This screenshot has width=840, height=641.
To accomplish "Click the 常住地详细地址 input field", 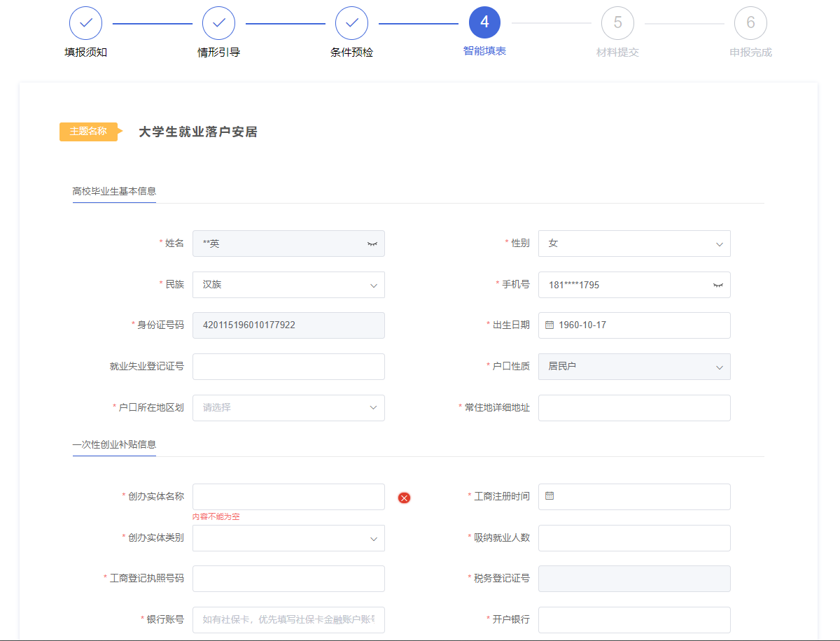I will (634, 408).
